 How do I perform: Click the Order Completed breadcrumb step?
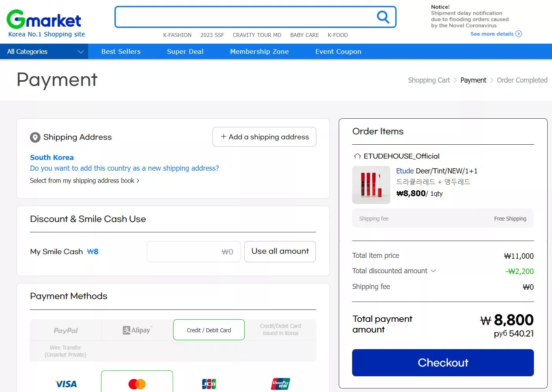coord(522,80)
